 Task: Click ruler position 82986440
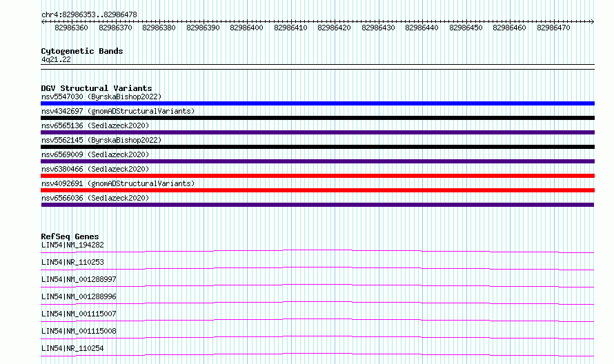tap(422, 28)
